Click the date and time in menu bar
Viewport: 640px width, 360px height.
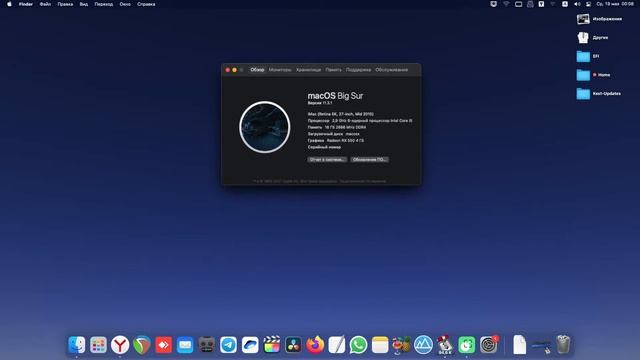point(615,4)
